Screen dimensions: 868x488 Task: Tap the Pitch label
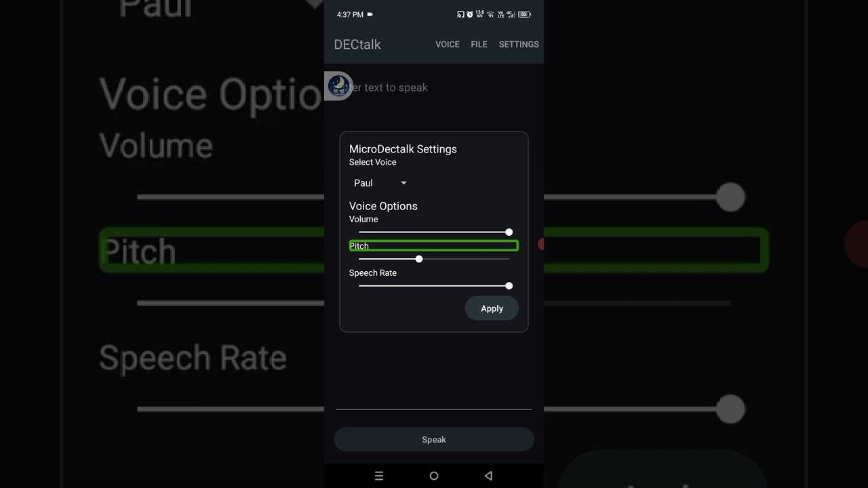pyautogui.click(x=359, y=246)
